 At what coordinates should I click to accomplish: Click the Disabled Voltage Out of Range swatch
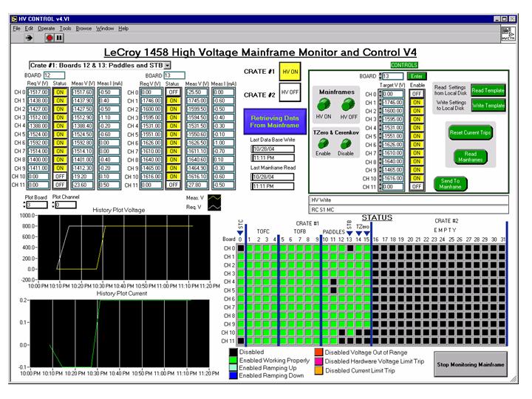(x=318, y=352)
